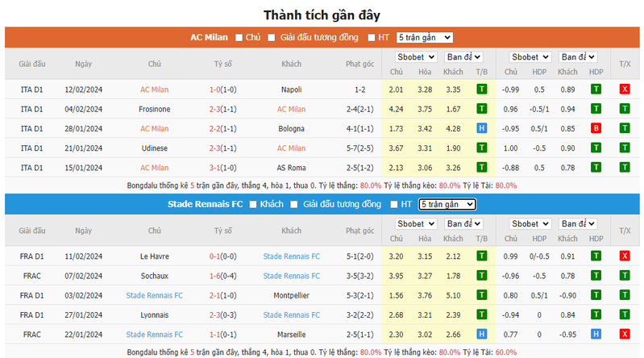Click HDP green T badge in Napoli row
644x358 pixels.
tap(596, 89)
